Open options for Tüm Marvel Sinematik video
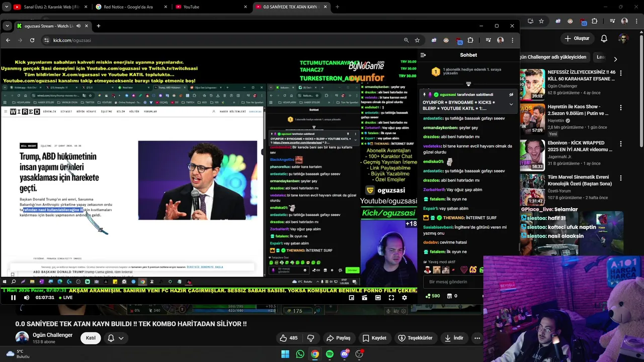Viewport: 644px width, 362px height. 620,178
